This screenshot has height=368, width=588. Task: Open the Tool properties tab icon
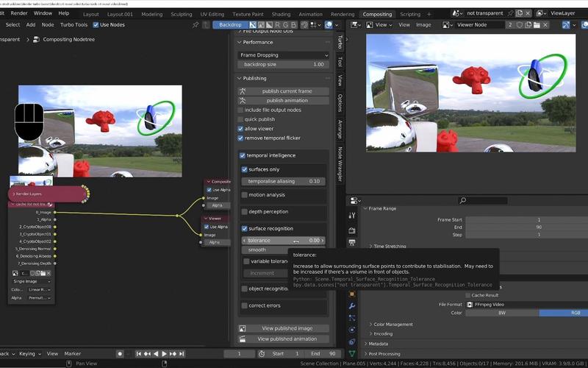coord(352,215)
